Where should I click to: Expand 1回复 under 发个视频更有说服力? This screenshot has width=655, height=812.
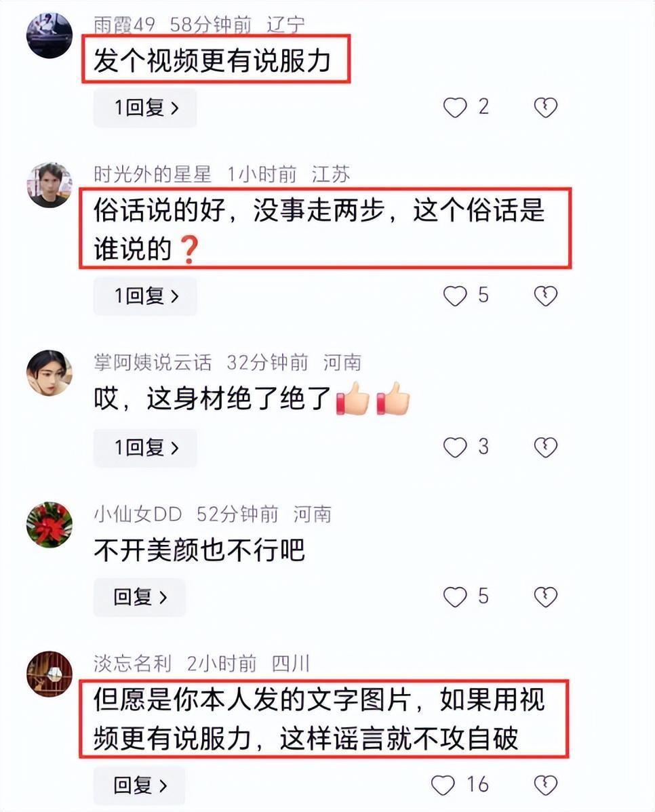tap(145, 108)
